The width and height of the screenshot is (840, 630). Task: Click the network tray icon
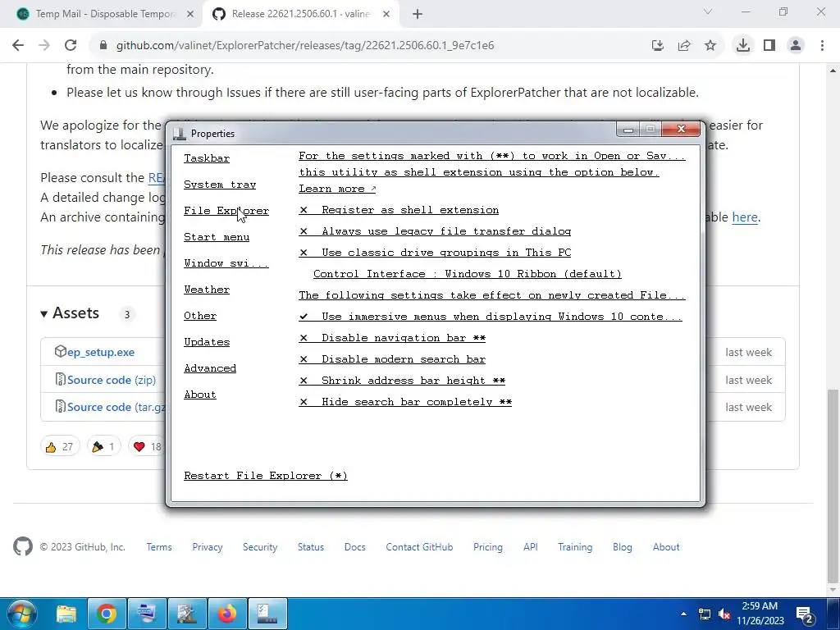click(705, 614)
